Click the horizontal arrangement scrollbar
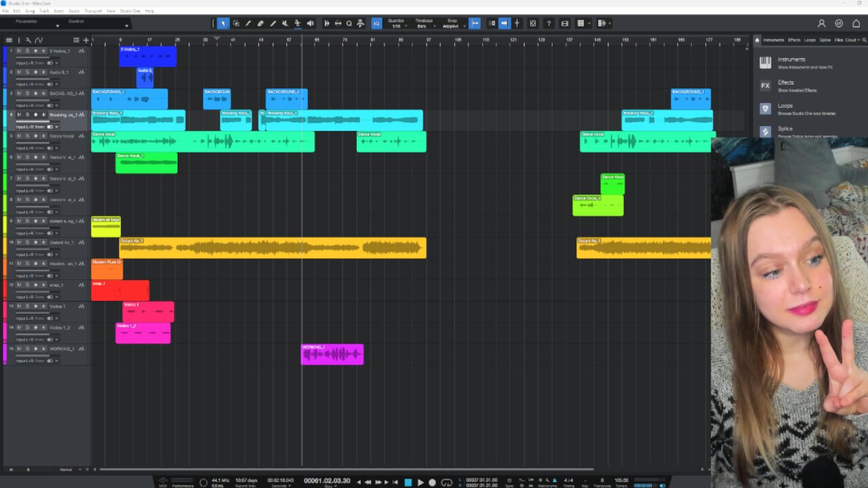The height and width of the screenshot is (488, 868). click(346, 469)
